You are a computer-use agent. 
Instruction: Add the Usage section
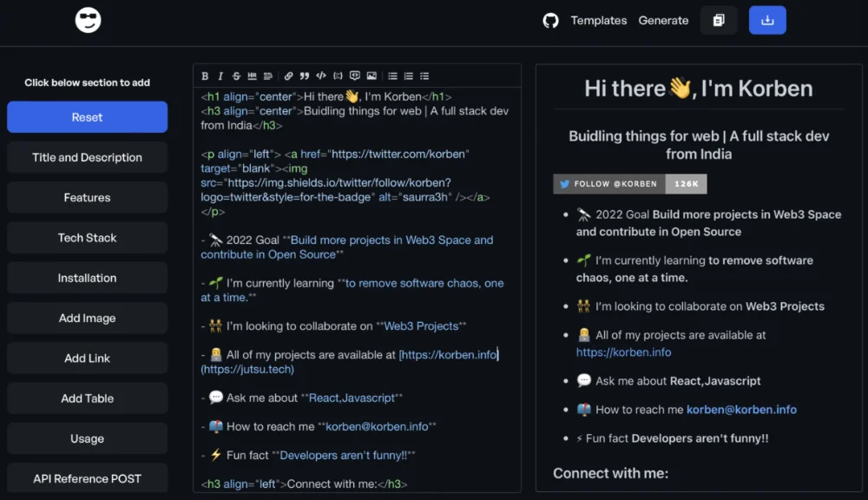[87, 438]
